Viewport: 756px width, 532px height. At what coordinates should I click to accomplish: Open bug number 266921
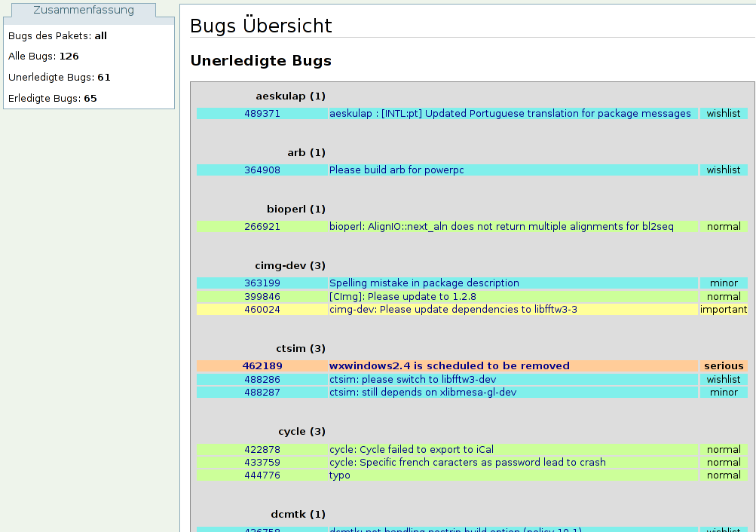point(262,227)
